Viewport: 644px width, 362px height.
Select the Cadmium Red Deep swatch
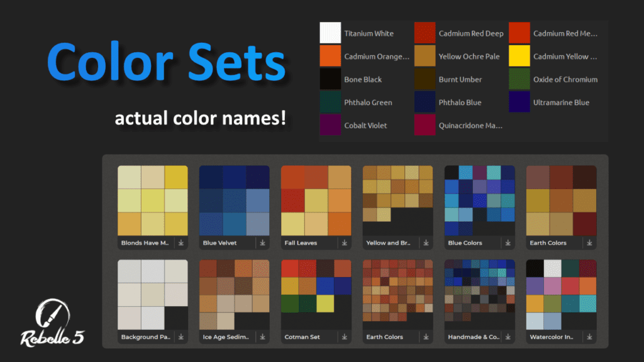pos(425,33)
